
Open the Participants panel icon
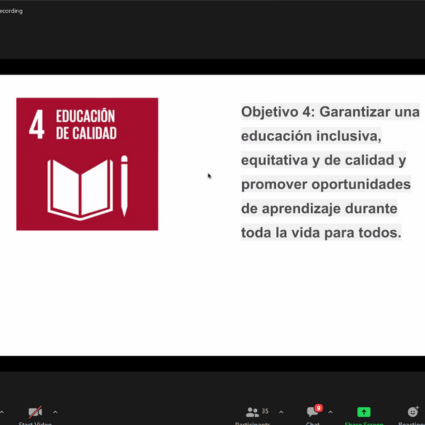(252, 412)
